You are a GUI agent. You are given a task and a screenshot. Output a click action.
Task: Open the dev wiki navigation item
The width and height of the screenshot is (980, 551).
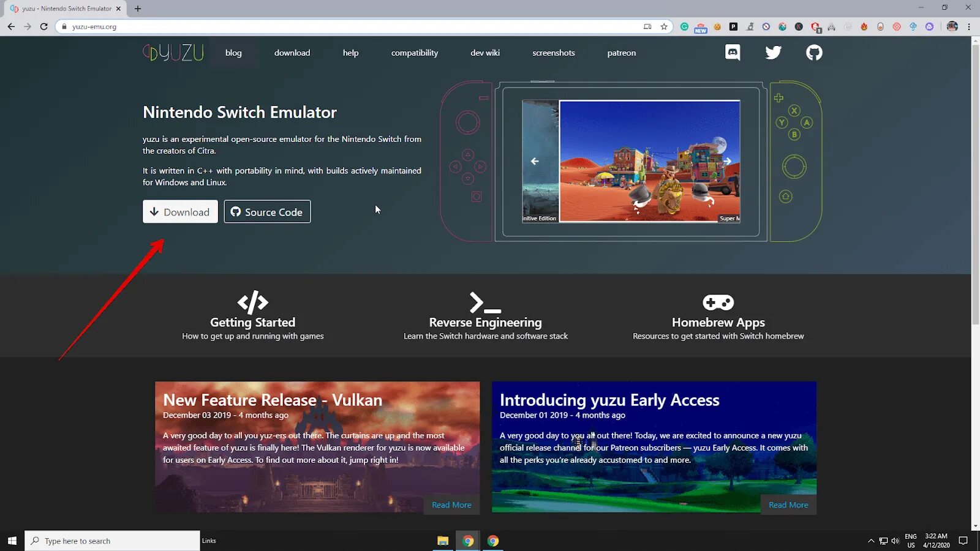tap(485, 53)
